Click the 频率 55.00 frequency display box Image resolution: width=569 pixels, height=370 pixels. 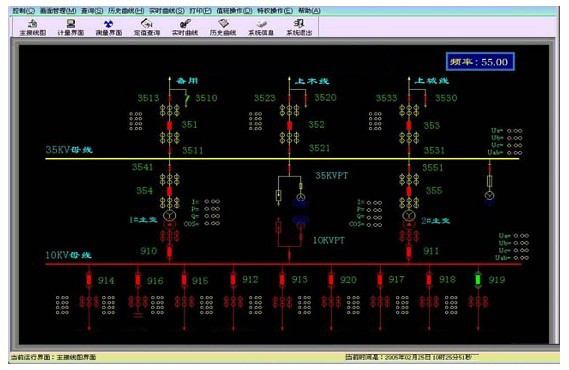(x=480, y=62)
